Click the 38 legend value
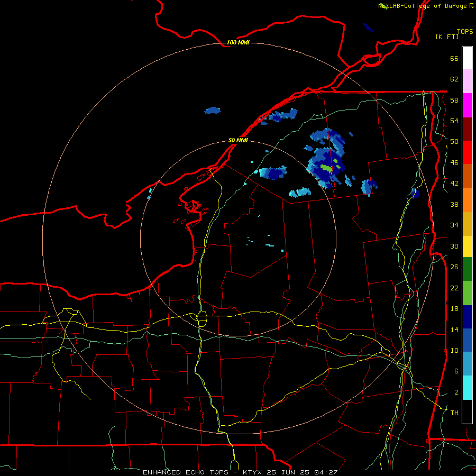This screenshot has width=476, height=476. 454,204
